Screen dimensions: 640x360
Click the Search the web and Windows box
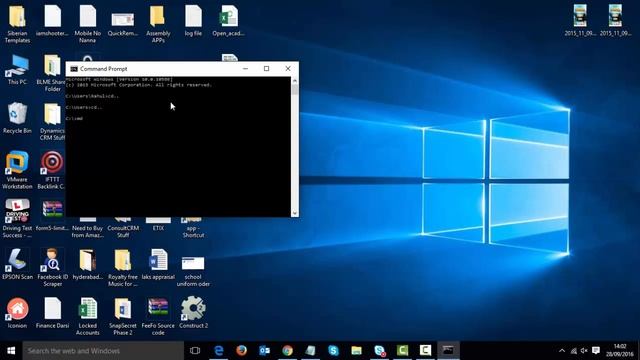tap(103, 351)
